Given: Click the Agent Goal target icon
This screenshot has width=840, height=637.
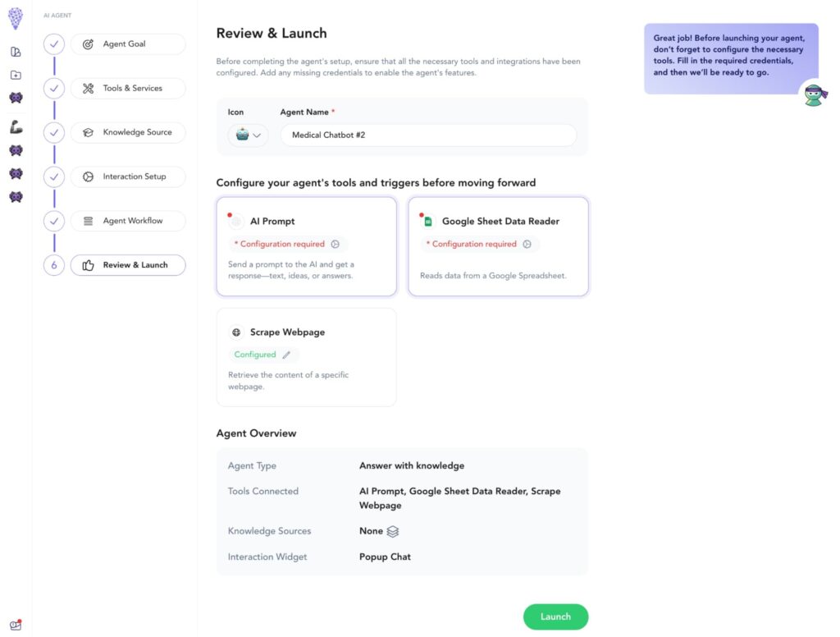Looking at the screenshot, I should pyautogui.click(x=89, y=44).
